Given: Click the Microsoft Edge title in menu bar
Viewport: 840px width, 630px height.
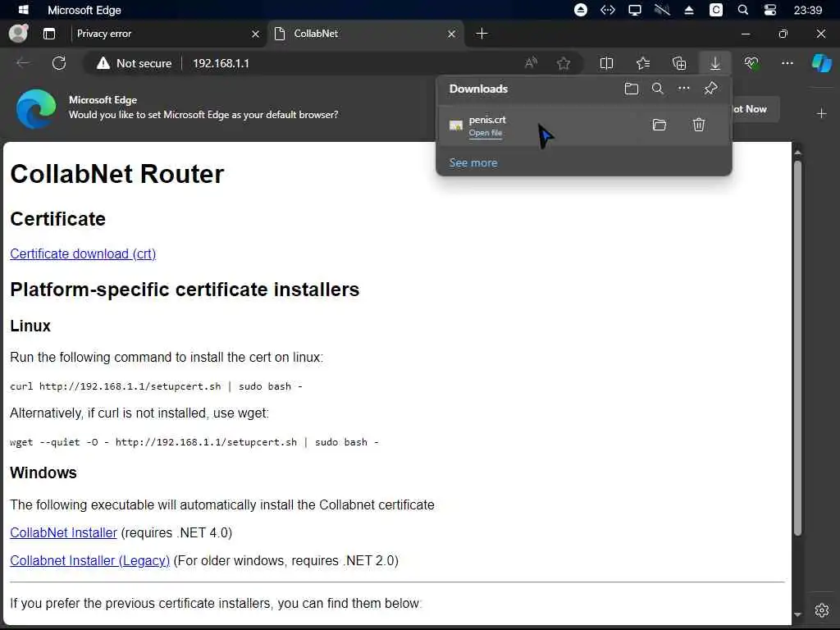Looking at the screenshot, I should (x=84, y=10).
